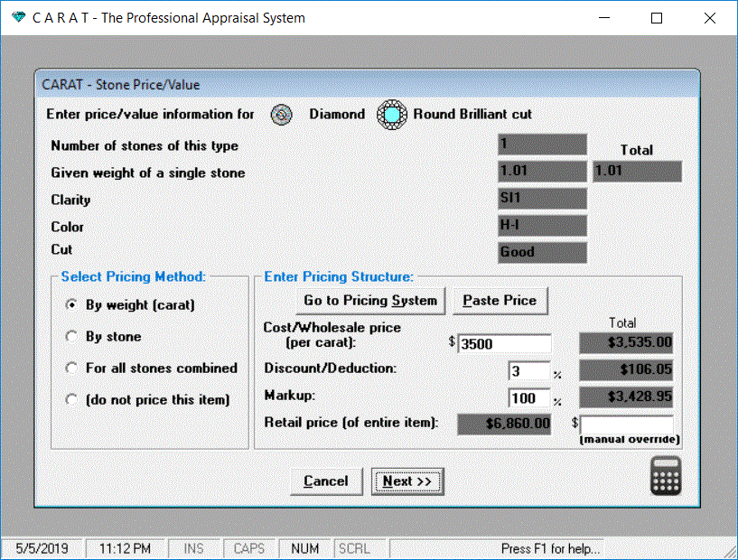Select By weight (carat) pricing method
The width and height of the screenshot is (738, 560).
pos(72,305)
